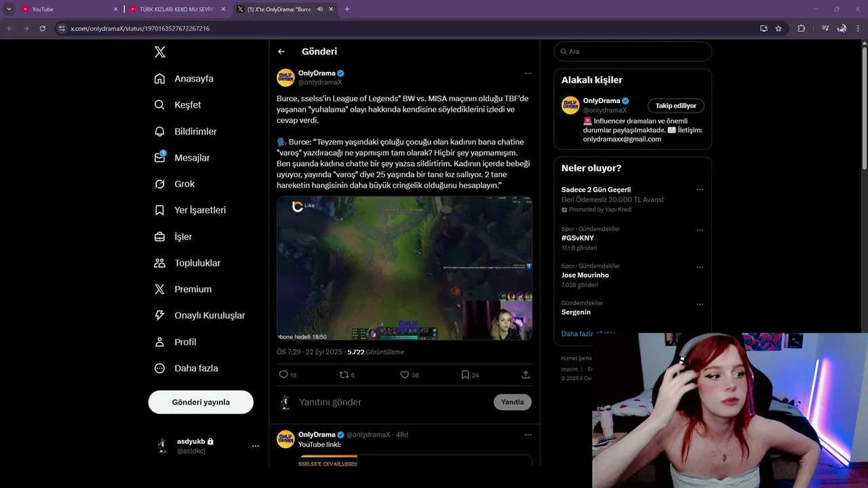Open Daha fazla menu in sidebar
This screenshot has width=868, height=488.
coord(186,369)
